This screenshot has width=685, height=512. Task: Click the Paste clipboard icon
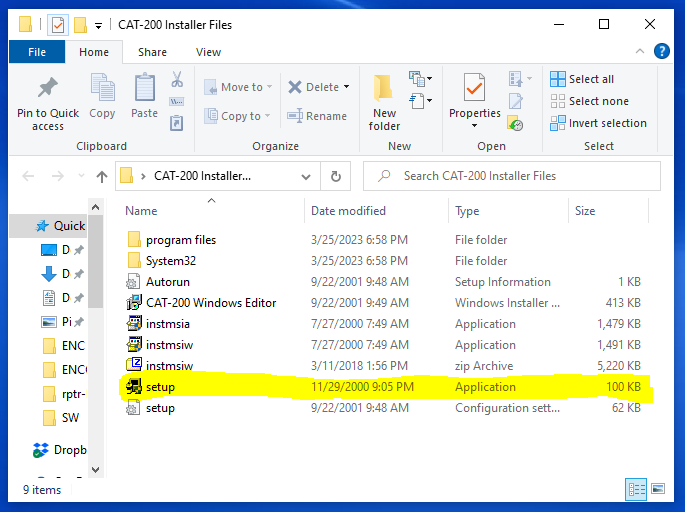coord(145,87)
